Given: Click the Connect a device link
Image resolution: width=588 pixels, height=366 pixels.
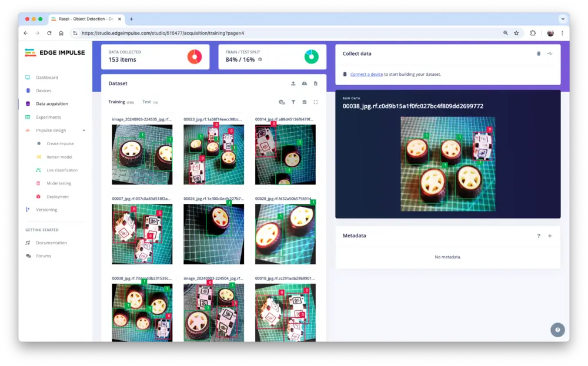Looking at the screenshot, I should pyautogui.click(x=366, y=75).
